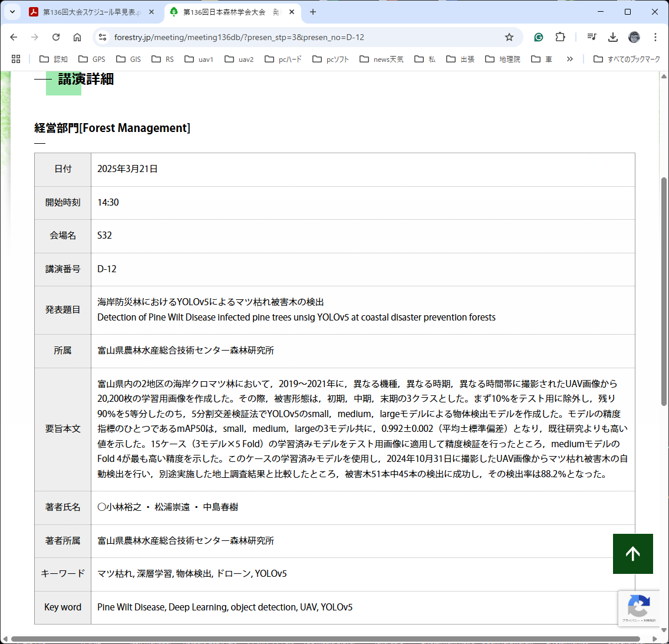This screenshot has width=669, height=644.
Task: Click the start time 14:30
Action: click(x=108, y=203)
